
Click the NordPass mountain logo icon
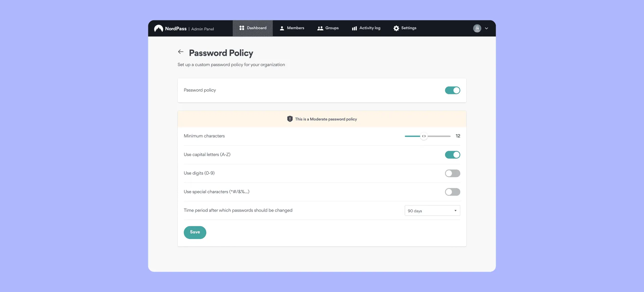[159, 29]
